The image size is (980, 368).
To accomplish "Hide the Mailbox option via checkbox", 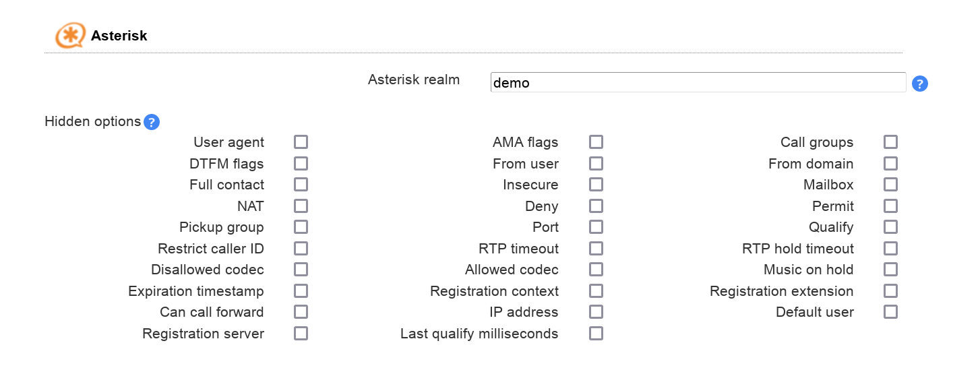I will (890, 185).
